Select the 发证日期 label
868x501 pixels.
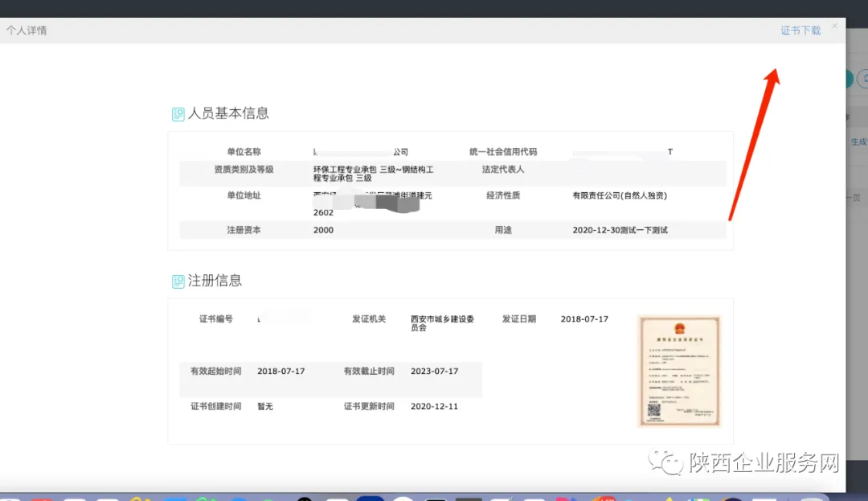pos(518,319)
